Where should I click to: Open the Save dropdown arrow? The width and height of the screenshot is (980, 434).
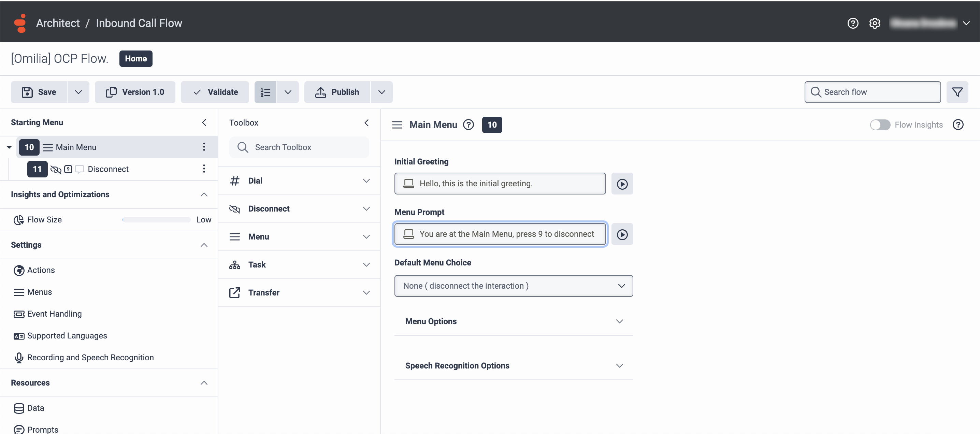[x=78, y=92]
